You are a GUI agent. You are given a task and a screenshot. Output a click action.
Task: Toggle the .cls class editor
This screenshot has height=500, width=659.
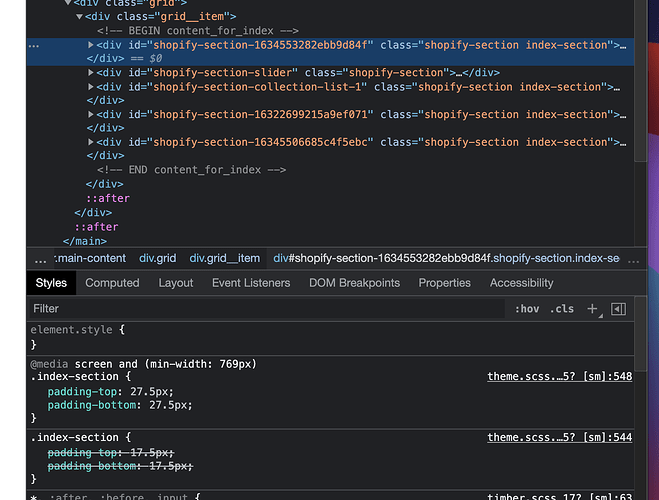click(x=563, y=309)
